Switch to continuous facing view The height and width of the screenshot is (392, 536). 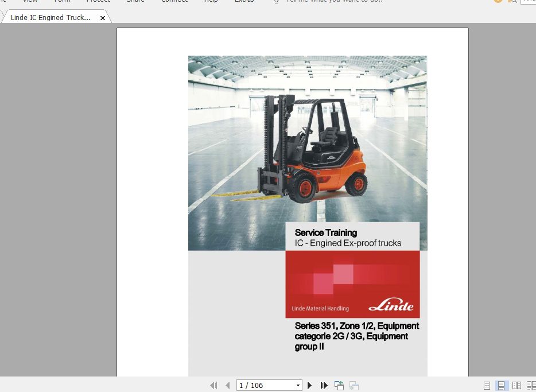tap(531, 386)
